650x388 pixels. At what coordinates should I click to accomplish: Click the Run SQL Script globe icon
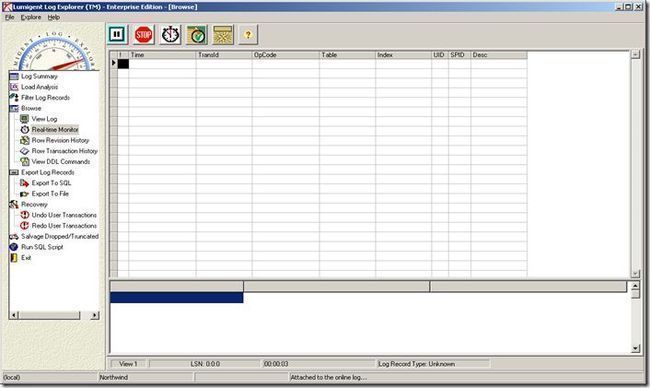[x=14, y=247]
